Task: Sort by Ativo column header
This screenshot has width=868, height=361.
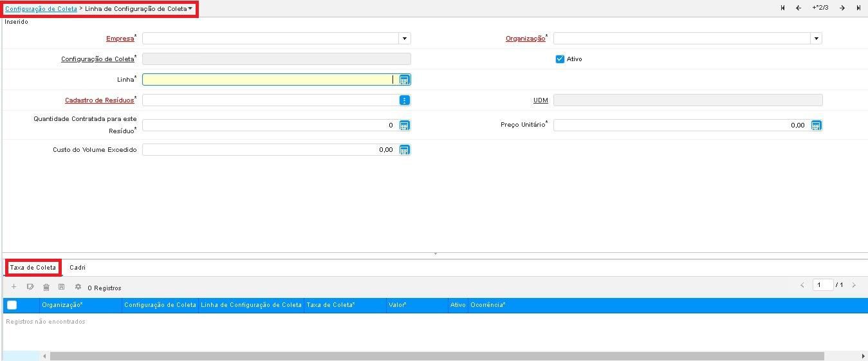Action: 458,305
